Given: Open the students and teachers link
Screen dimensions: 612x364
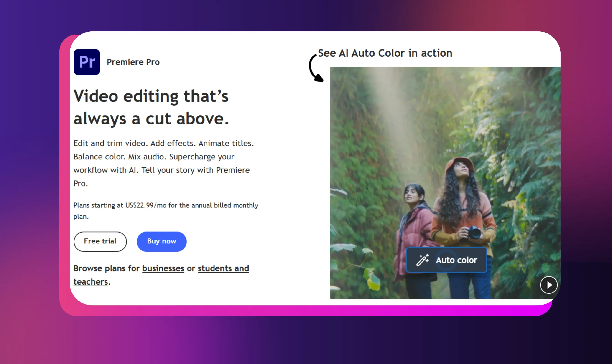Looking at the screenshot, I should [x=161, y=275].
